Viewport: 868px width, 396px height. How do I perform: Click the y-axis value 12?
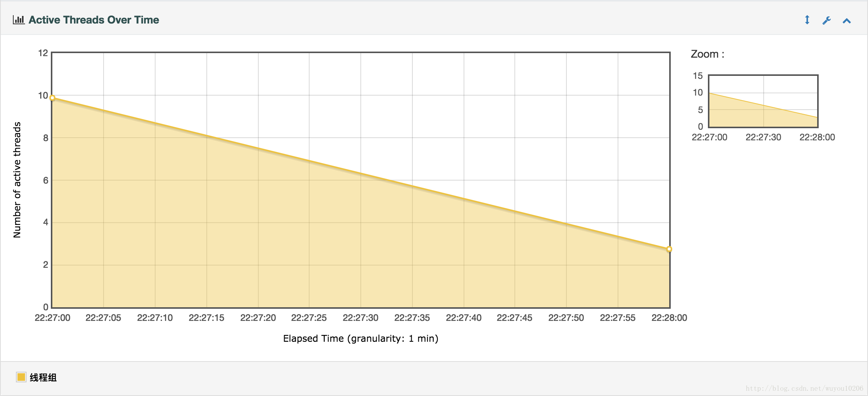[x=43, y=53]
